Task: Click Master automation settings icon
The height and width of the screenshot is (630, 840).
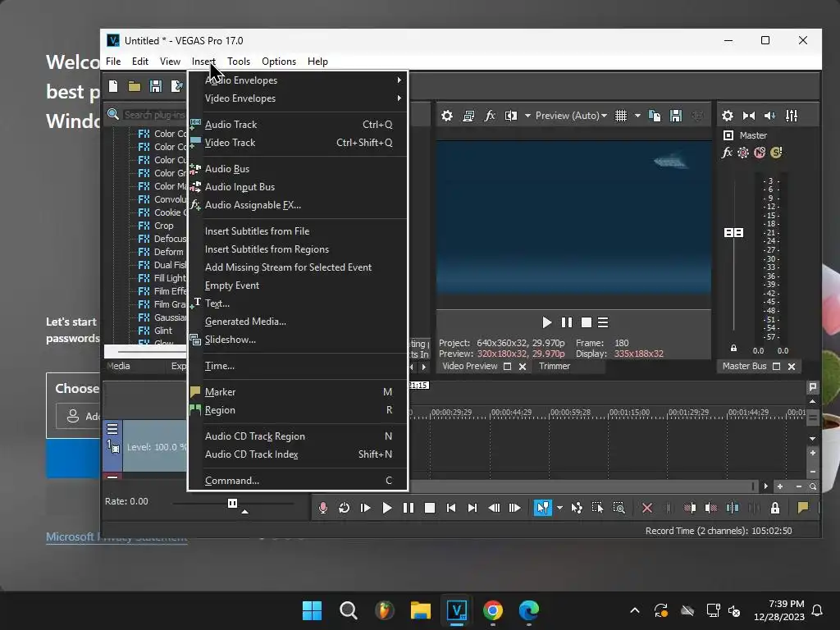Action: 743,153
